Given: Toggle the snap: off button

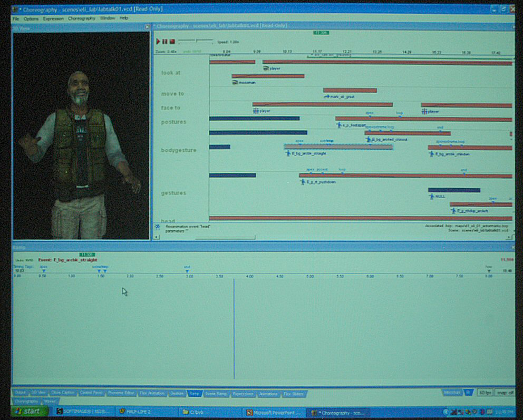Looking at the screenshot, I should coord(505,393).
